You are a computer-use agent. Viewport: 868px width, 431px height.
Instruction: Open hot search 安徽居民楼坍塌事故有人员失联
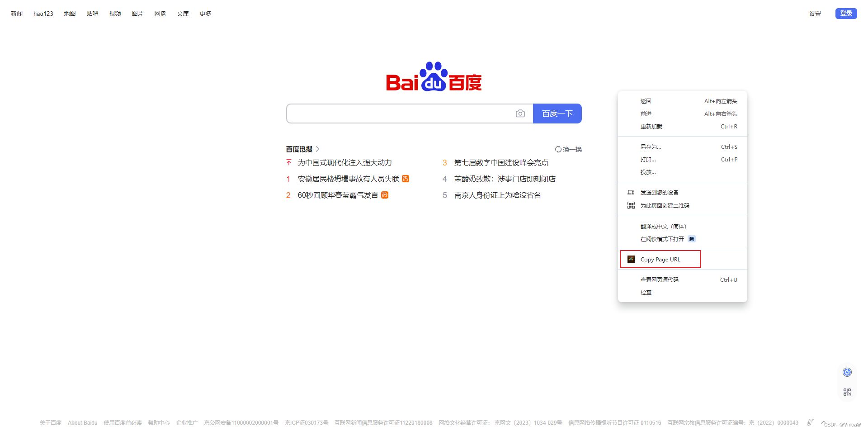coord(349,179)
